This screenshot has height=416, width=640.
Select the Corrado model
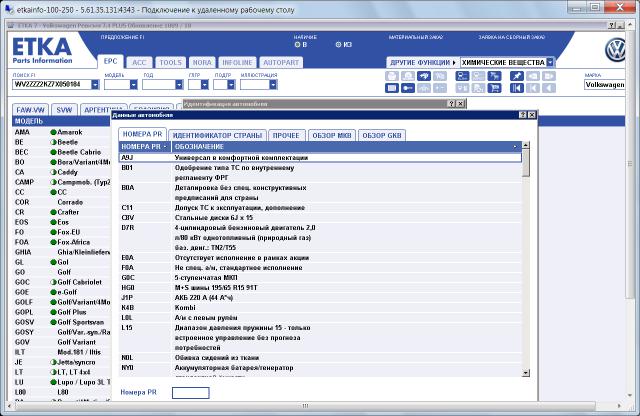tap(61, 202)
